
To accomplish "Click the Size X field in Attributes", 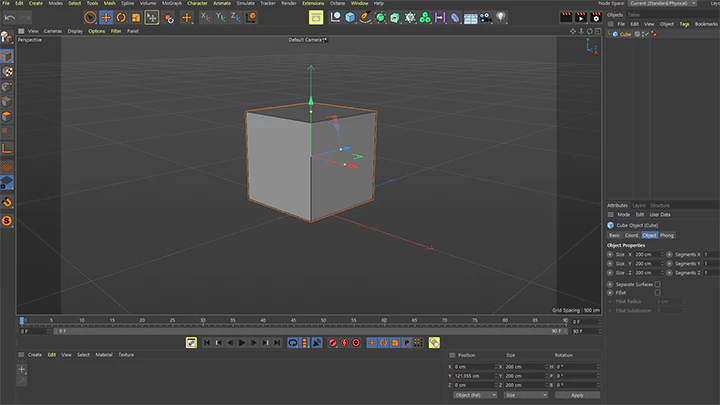I will pos(647,254).
